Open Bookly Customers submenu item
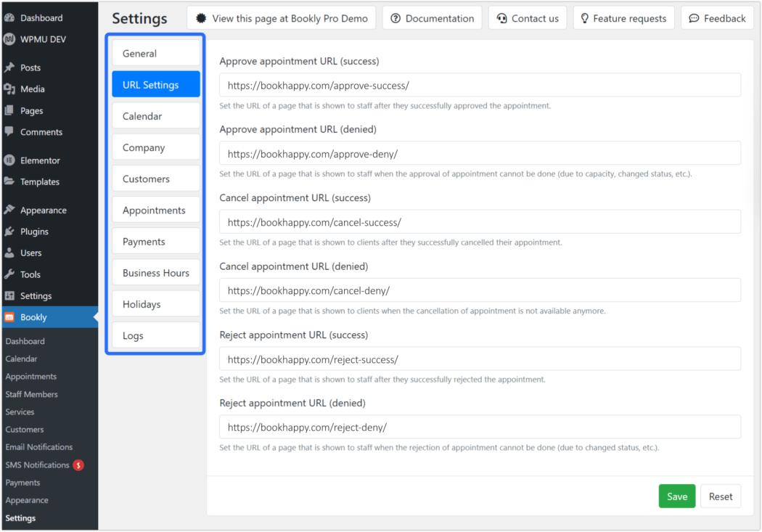Screen dimensions: 762x532 click(x=24, y=430)
